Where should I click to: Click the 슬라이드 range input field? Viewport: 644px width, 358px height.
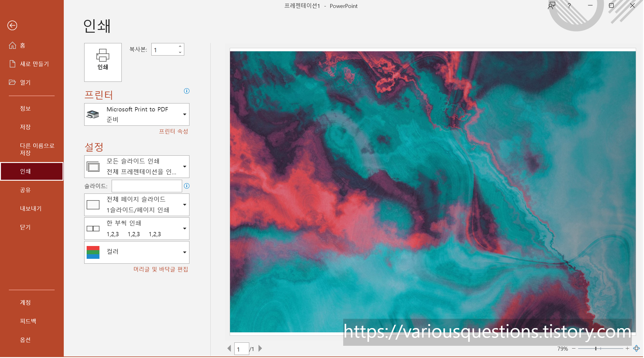pos(147,186)
